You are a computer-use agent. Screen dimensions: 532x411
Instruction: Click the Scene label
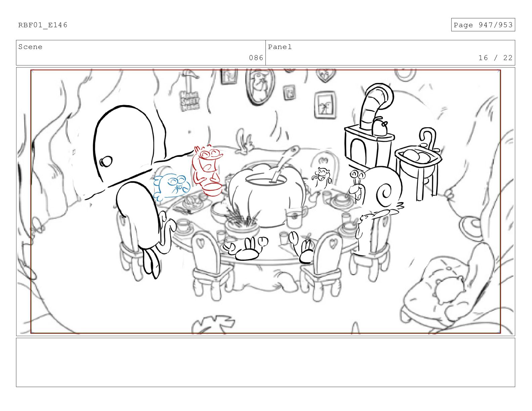[x=30, y=47]
